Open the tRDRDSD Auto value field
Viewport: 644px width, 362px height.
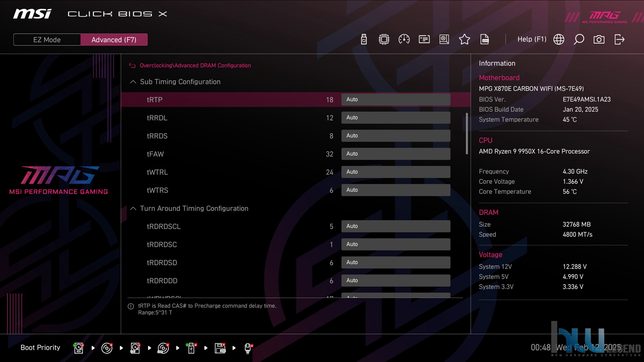coord(396,262)
